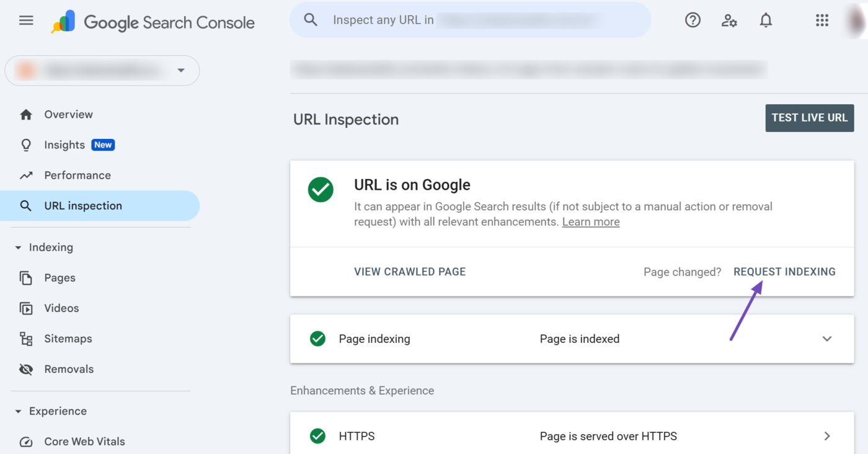
Task: Open the Removals tool
Action: (x=69, y=369)
